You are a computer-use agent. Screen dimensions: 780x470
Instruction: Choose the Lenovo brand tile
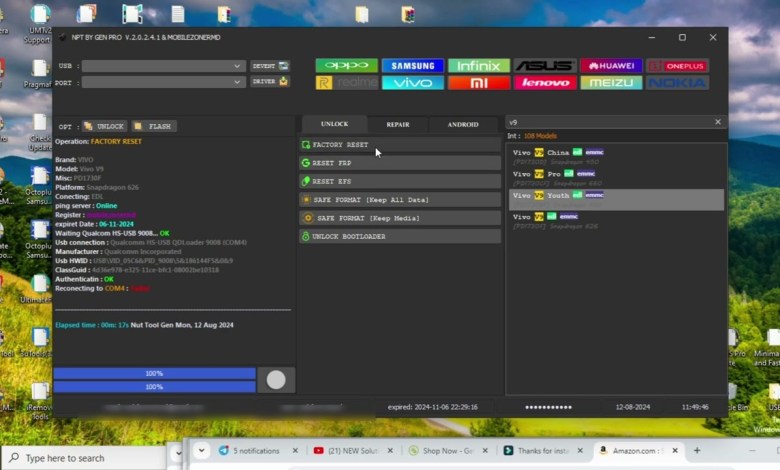[x=545, y=83]
